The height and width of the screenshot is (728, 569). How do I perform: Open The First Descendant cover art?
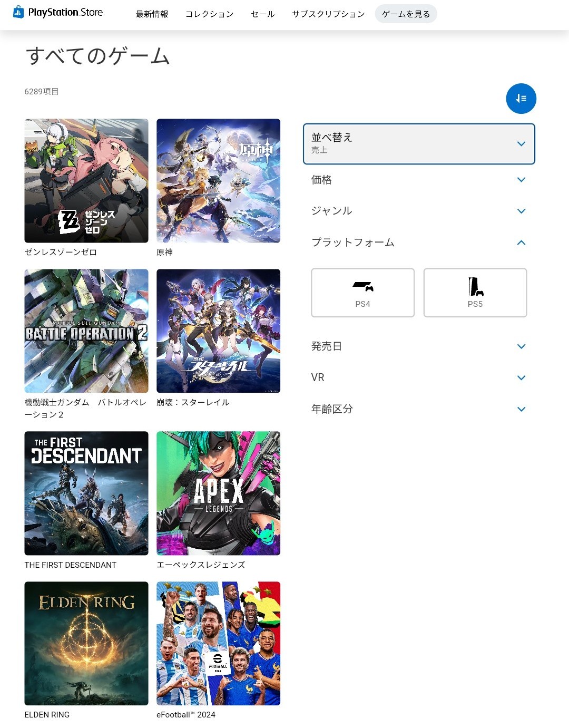click(x=86, y=493)
